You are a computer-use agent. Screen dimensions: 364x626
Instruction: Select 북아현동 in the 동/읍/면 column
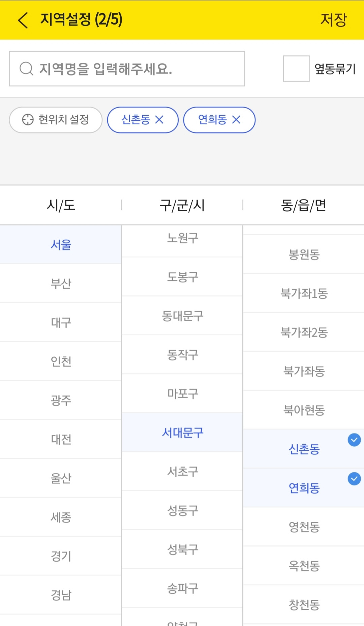coord(304,410)
